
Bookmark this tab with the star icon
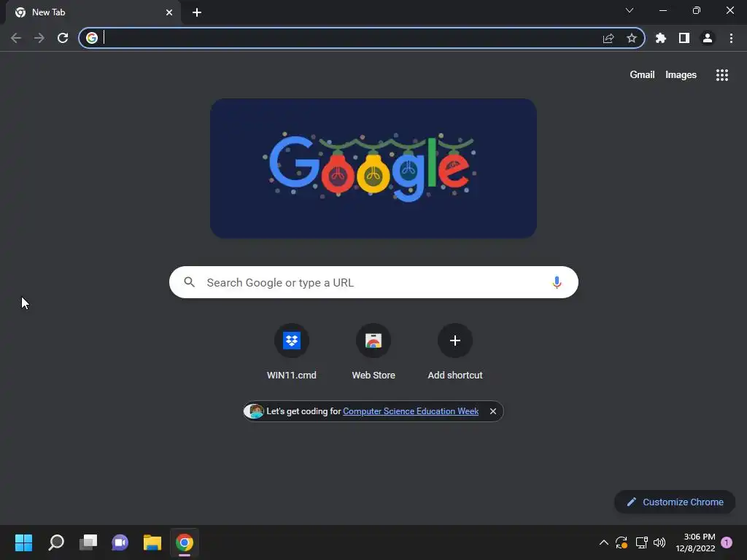(x=632, y=38)
